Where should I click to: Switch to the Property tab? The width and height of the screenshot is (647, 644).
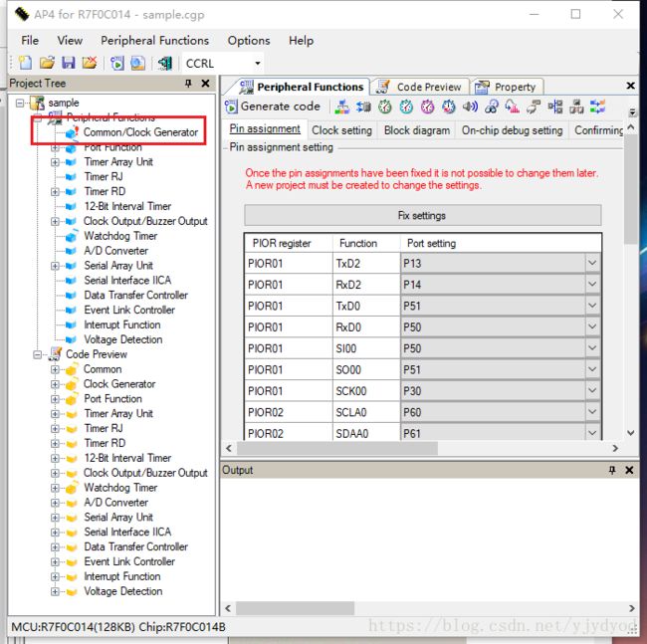(508, 87)
